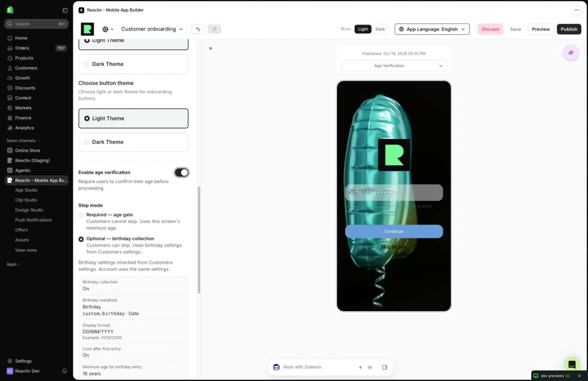Click the AI sparkle assistant button
The height and width of the screenshot is (381, 588).
coord(571,53)
